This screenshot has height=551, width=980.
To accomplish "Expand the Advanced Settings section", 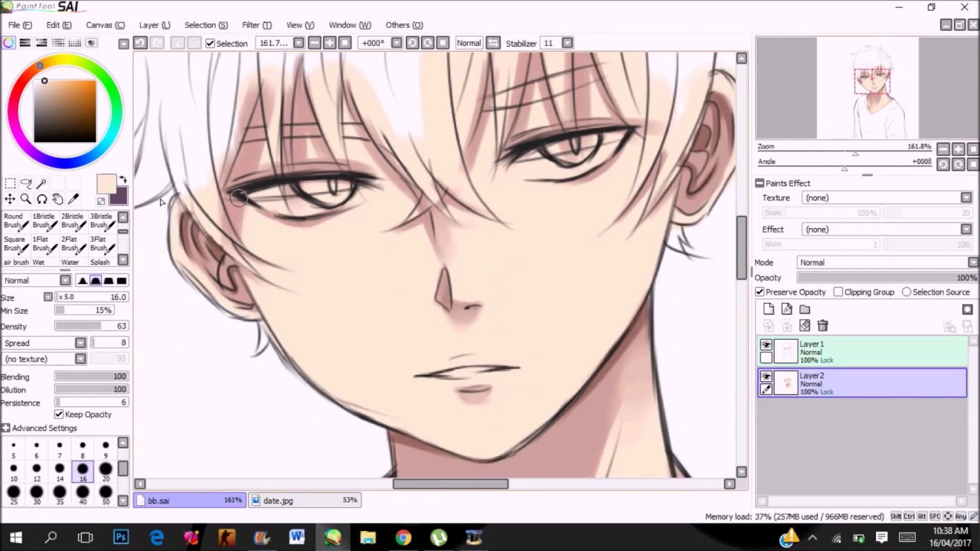I will 5,428.
